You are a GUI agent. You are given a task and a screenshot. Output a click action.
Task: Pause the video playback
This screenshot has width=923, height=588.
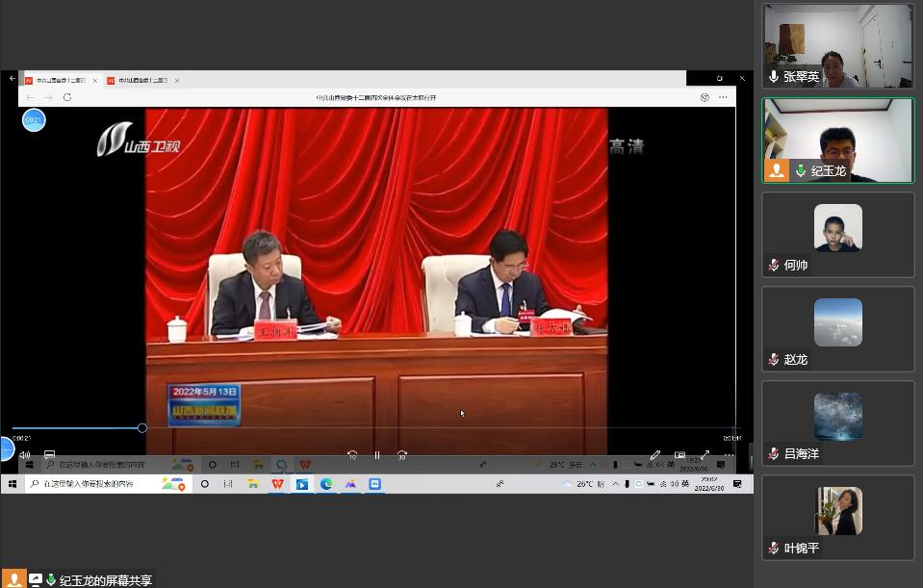[x=377, y=455]
